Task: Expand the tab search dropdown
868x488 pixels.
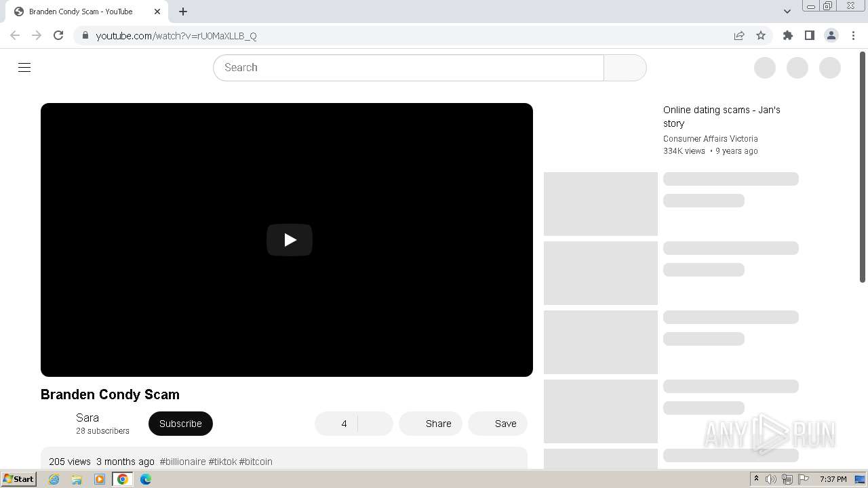Action: coord(787,12)
